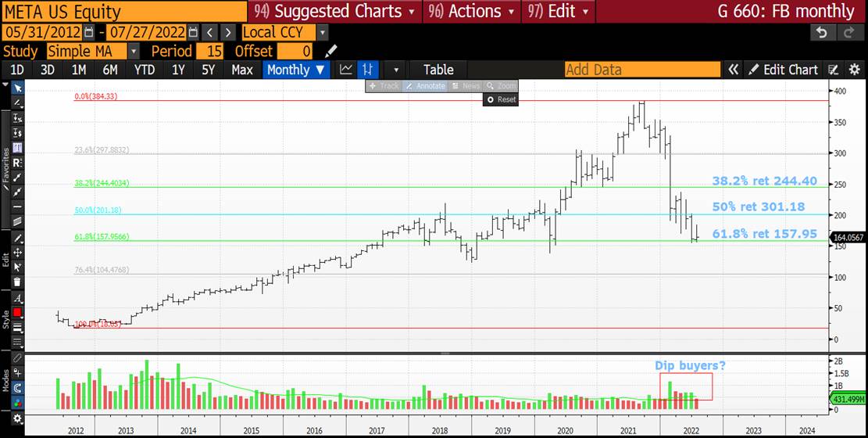Viewport: 868px width, 438px height.
Task: Shift date range forward
Action: (229, 32)
